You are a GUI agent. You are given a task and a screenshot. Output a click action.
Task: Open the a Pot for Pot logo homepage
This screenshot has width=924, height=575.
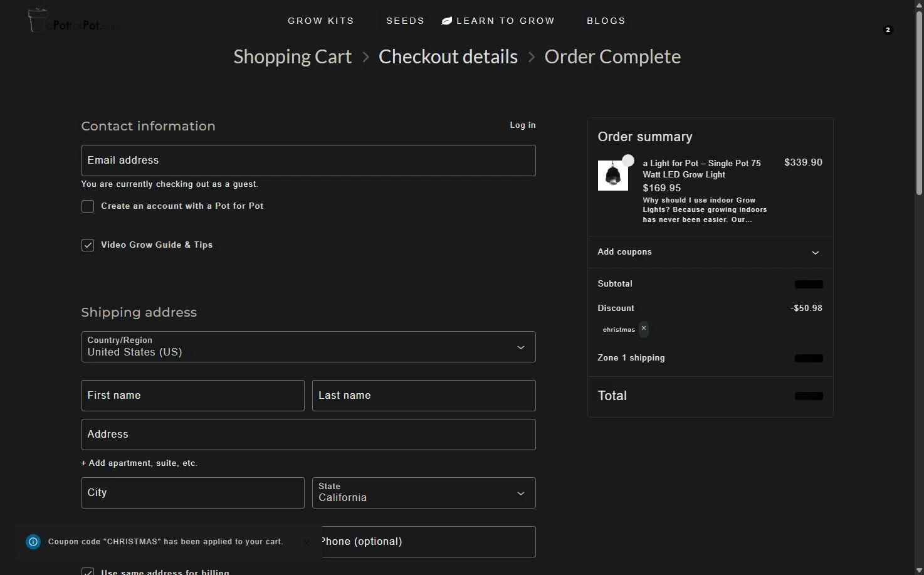click(74, 21)
